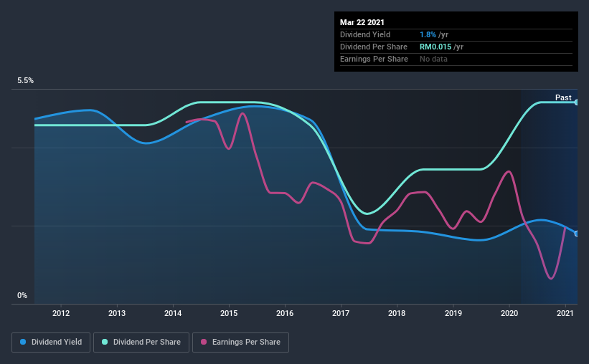
Task: Click the 2014 x-axis label
Action: point(173,313)
